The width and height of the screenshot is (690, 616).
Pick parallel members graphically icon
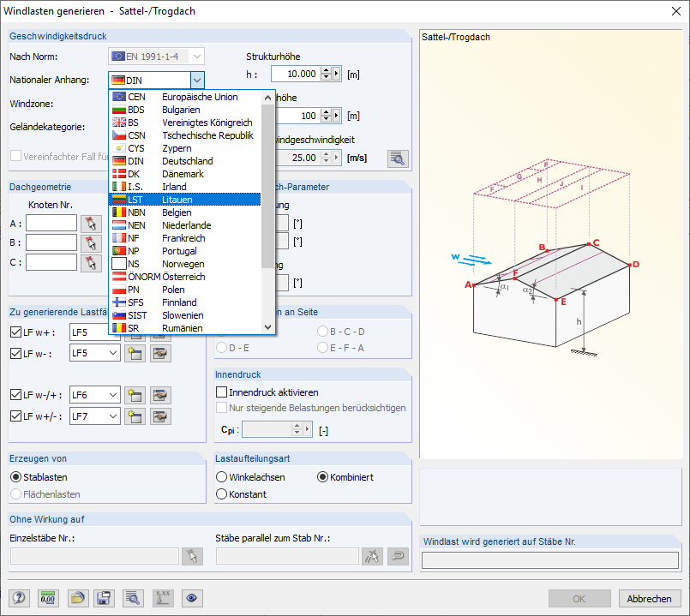click(x=372, y=556)
